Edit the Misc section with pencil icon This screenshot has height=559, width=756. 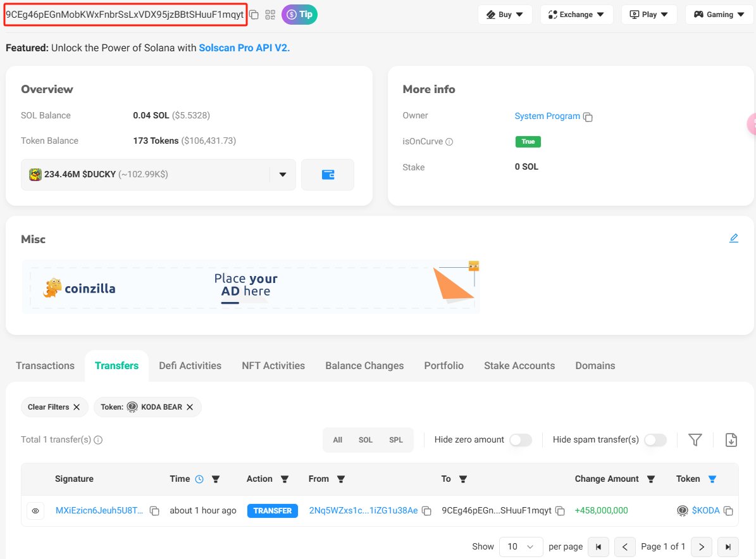tap(734, 238)
